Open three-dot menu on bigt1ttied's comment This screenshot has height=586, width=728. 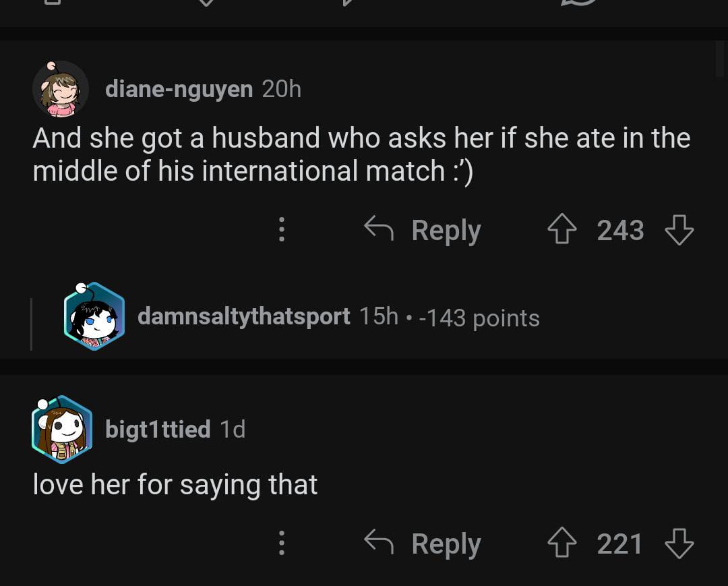(282, 544)
